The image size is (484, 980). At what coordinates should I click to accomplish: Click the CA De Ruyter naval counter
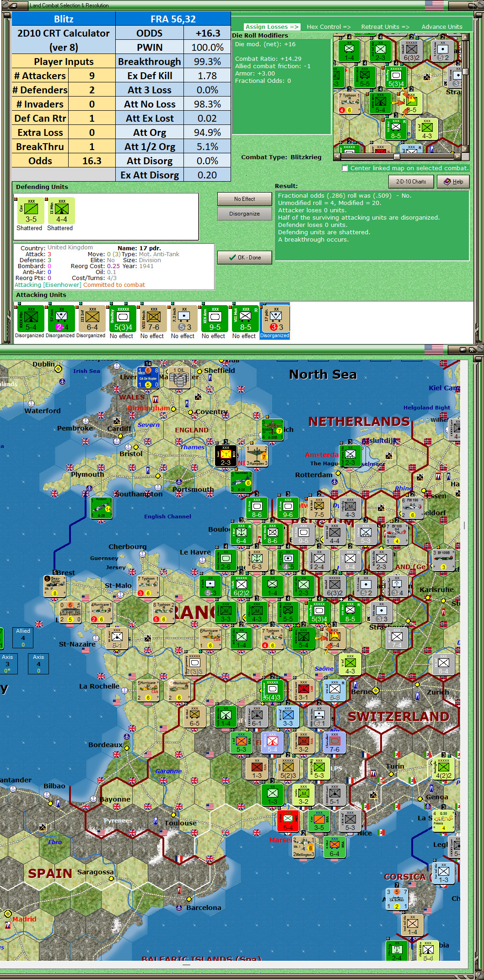click(x=148, y=377)
